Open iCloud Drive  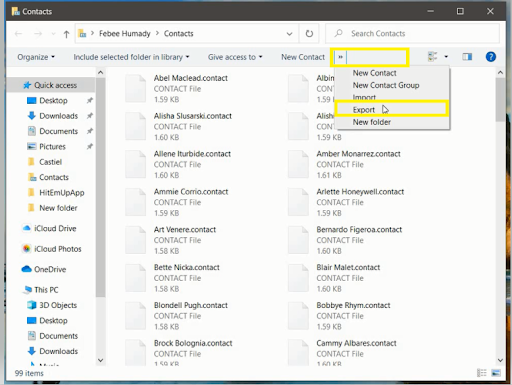pos(55,229)
